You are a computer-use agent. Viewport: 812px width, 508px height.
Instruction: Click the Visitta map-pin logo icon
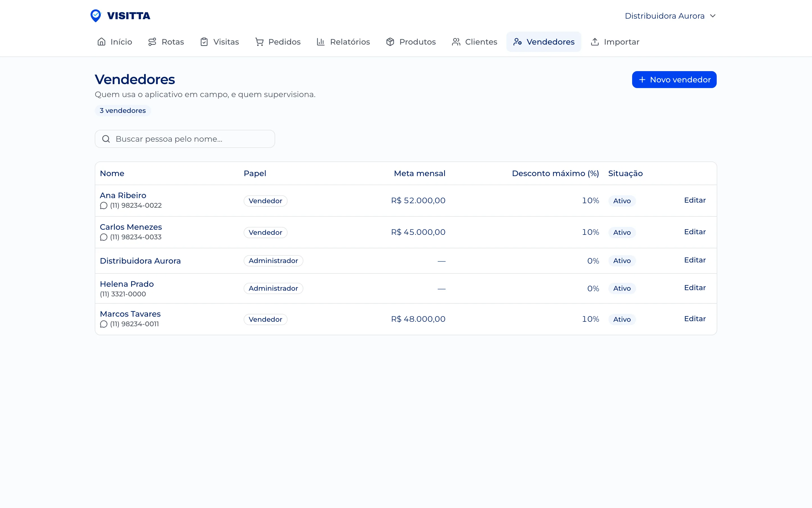(96, 16)
